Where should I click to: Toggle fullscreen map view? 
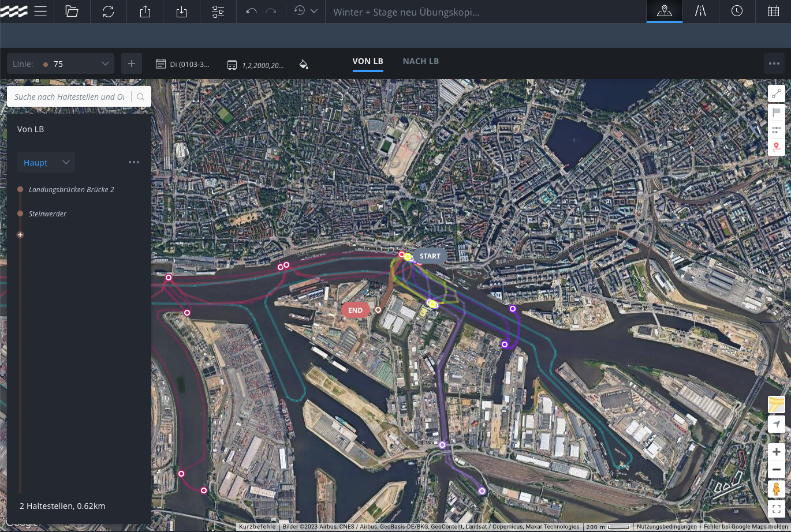(x=776, y=509)
